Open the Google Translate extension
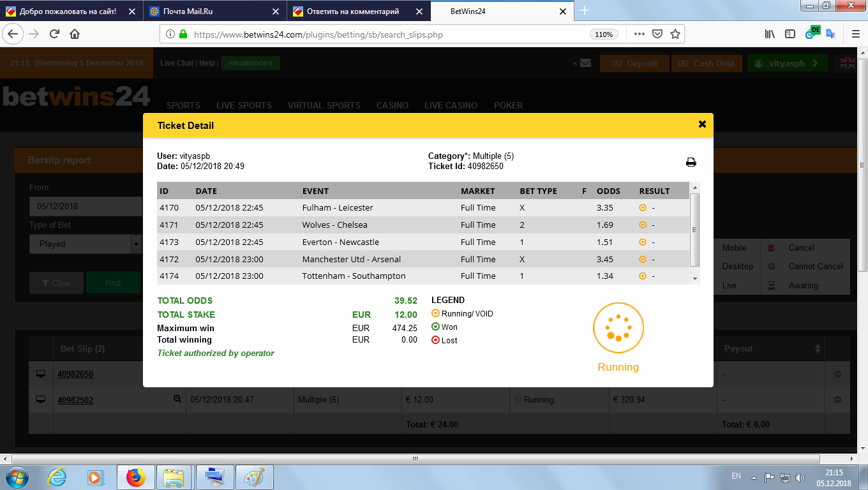868x490 pixels. (x=830, y=34)
